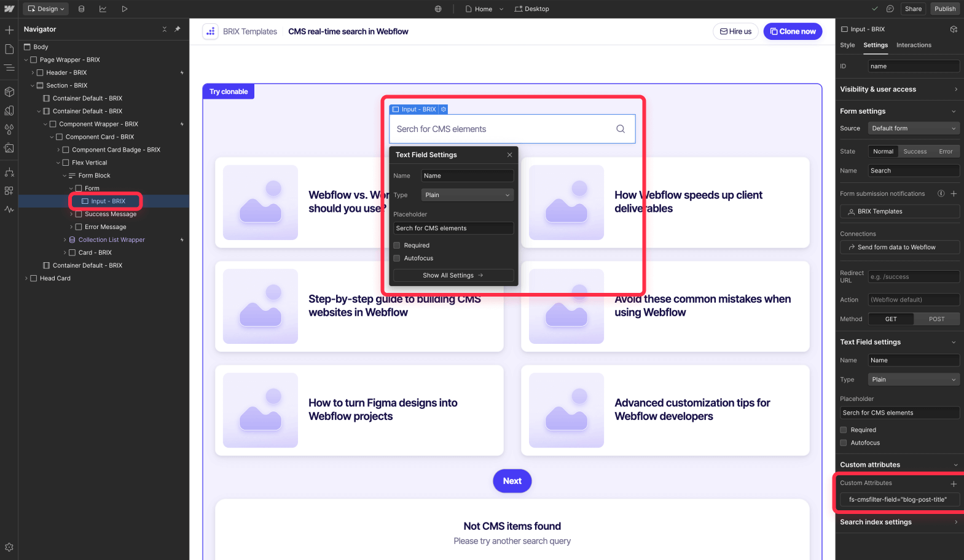Open the Assets image panel icon
Image resolution: width=964 pixels, height=560 pixels.
9,148
